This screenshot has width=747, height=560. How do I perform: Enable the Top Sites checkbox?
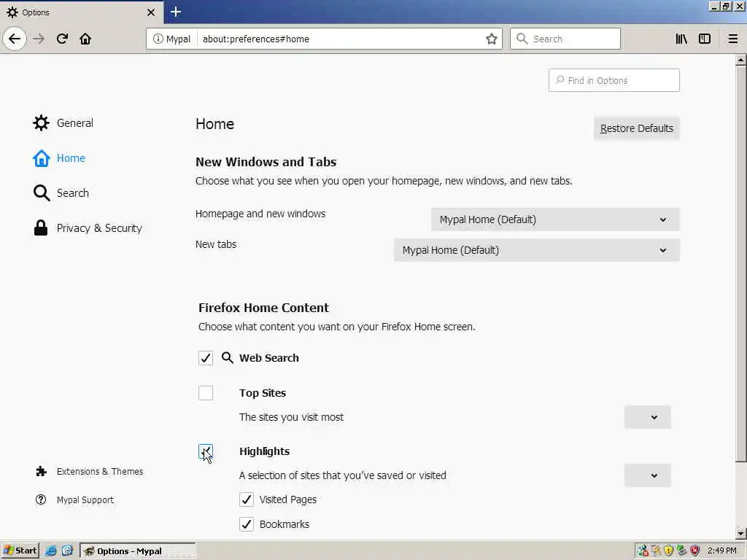tap(206, 393)
